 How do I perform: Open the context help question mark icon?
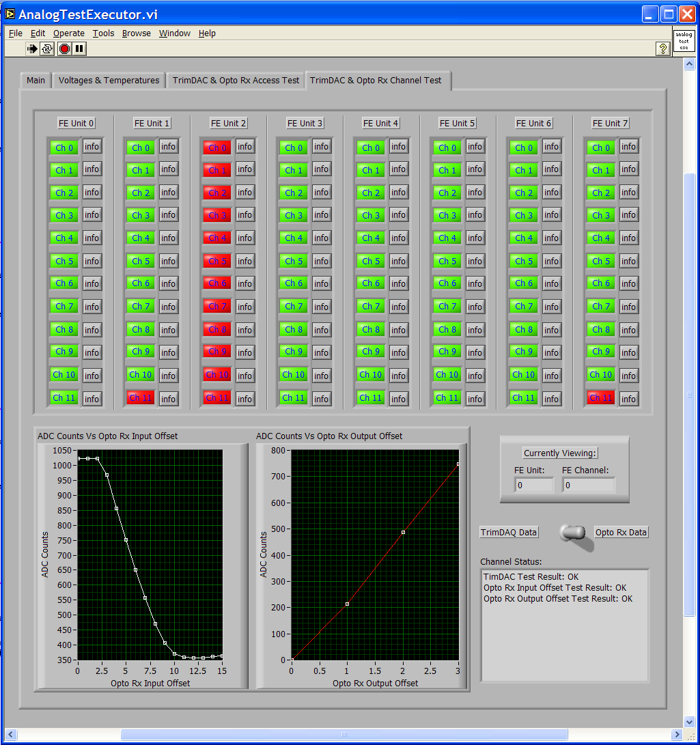point(662,48)
